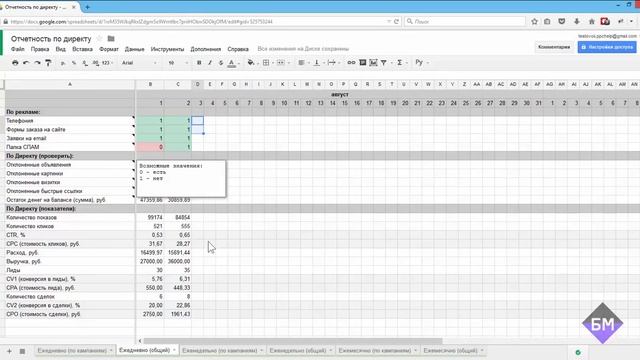Open the Инструменты menu

pyautogui.click(x=167, y=49)
